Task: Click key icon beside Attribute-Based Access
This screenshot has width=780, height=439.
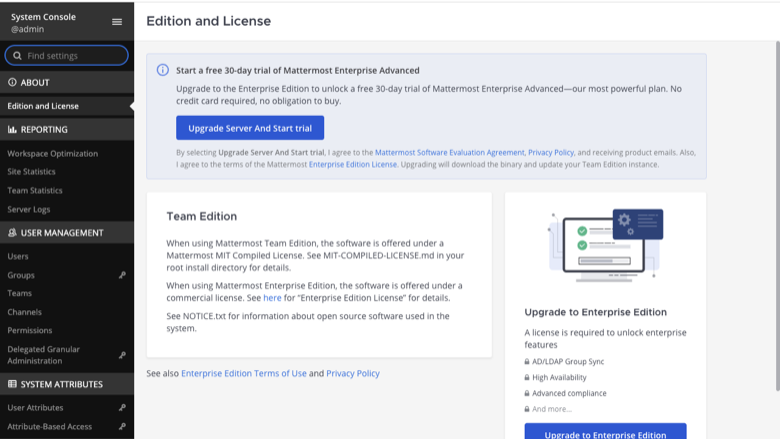Action: [x=122, y=427]
